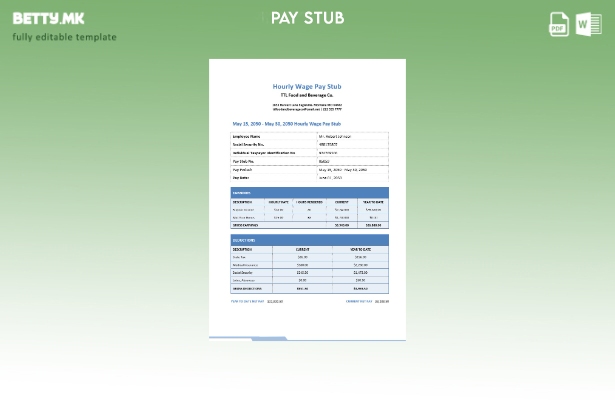The height and width of the screenshot is (400, 615).
Task: Select the Employee Name row
Action: pyautogui.click(x=309, y=136)
